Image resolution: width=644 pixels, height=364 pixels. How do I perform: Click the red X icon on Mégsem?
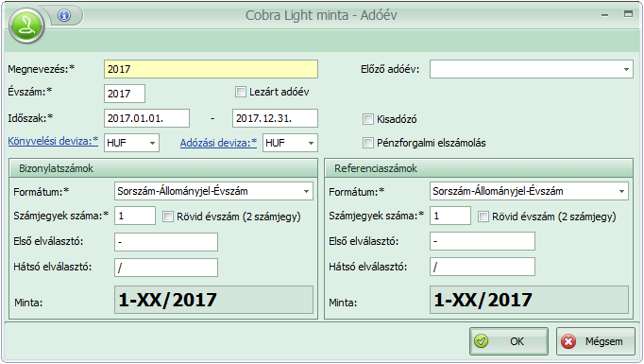[x=568, y=341]
